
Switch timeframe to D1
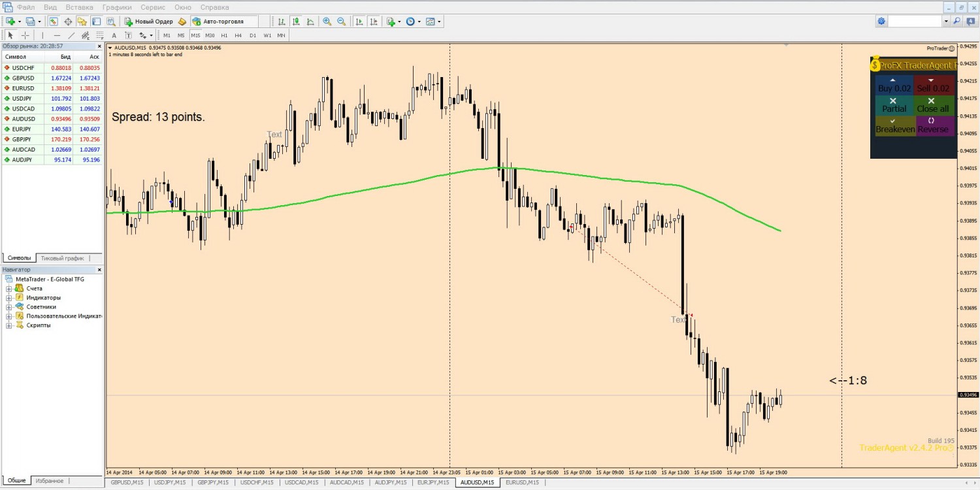pos(253,35)
